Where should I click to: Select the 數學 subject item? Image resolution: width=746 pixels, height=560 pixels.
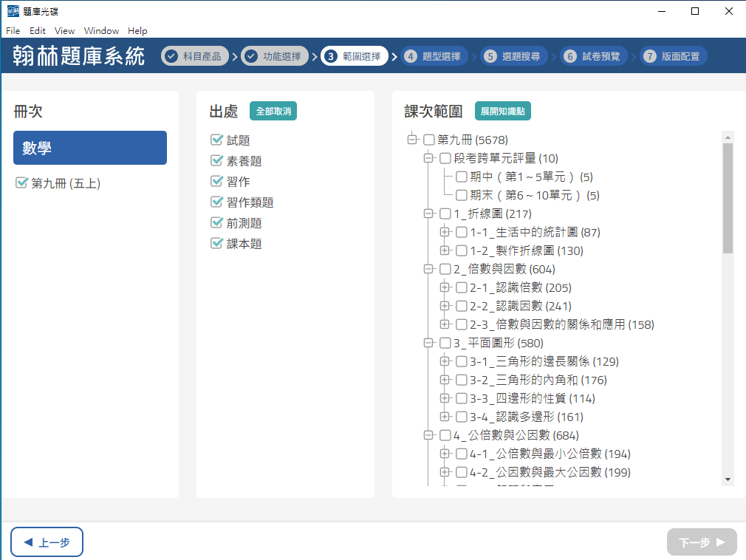coord(90,148)
